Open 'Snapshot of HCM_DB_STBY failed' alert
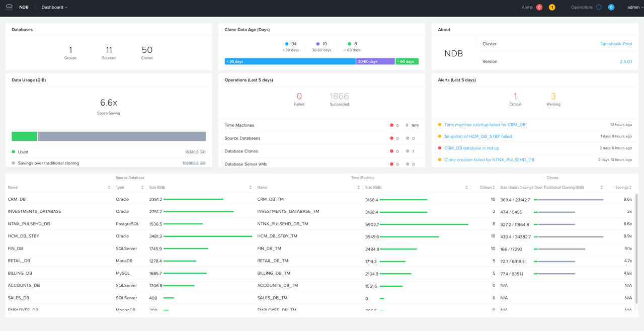644x331 pixels. coord(478,136)
